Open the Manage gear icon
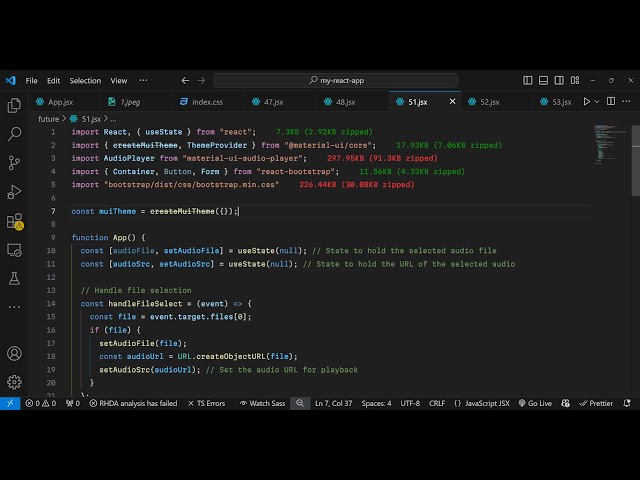The height and width of the screenshot is (480, 640). pos(14,381)
